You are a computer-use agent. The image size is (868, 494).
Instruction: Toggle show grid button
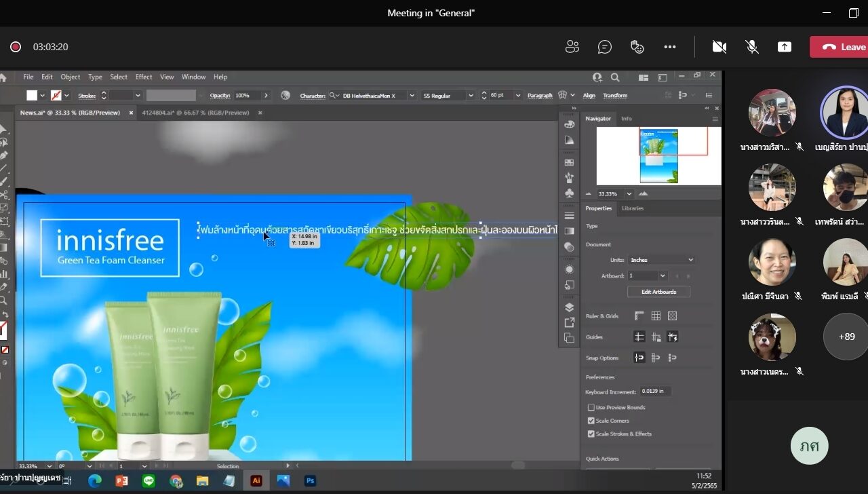[656, 316]
